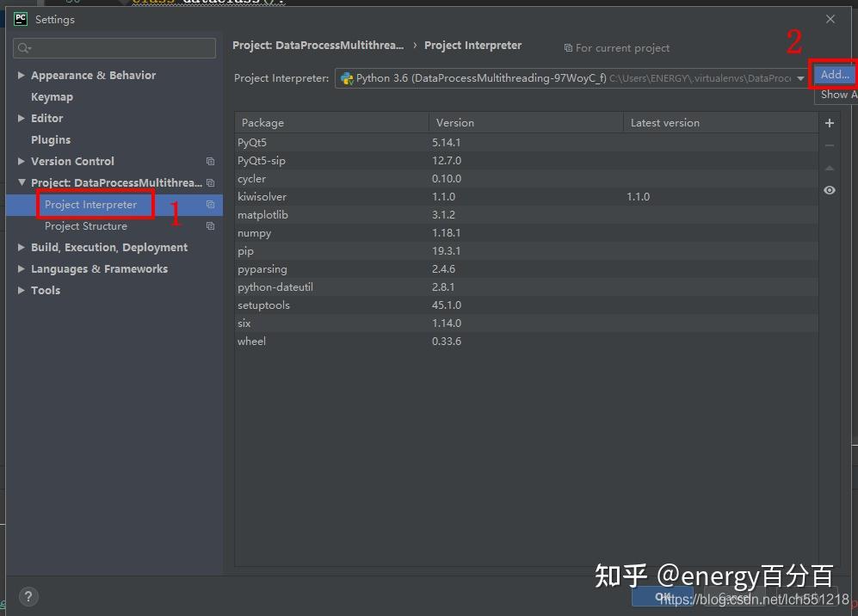Image resolution: width=858 pixels, height=616 pixels.
Task: Expand Build, Execution, Deployment settings
Action: 21,247
